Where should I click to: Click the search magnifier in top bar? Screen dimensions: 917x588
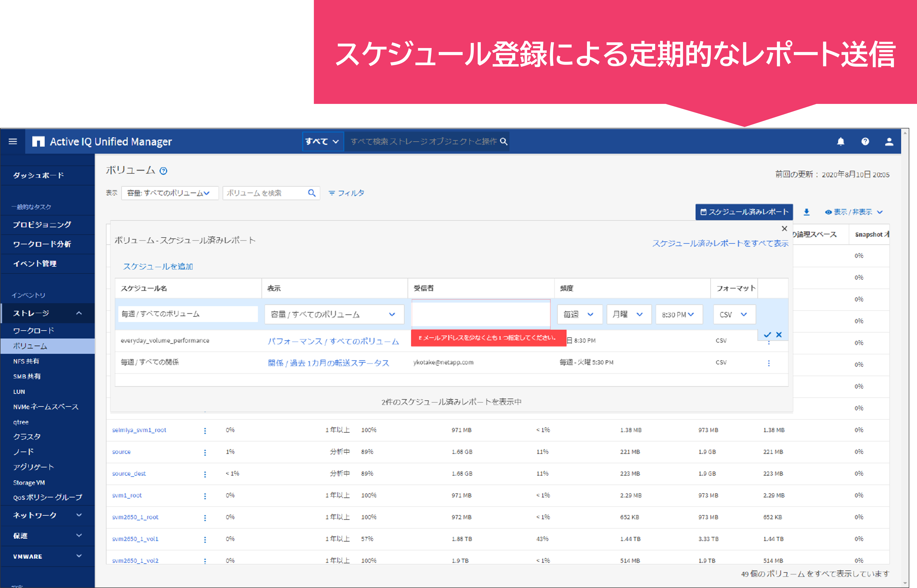point(504,142)
